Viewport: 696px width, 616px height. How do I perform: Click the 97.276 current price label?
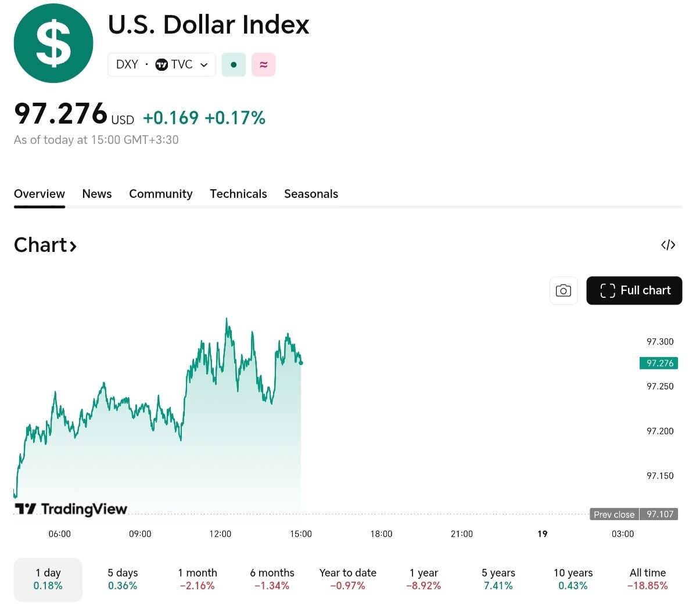[x=659, y=363]
